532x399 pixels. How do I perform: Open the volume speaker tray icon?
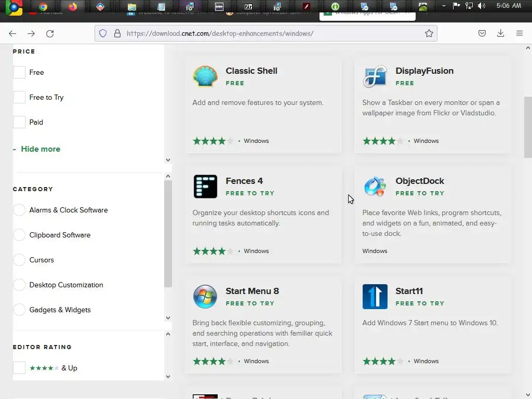(x=482, y=6)
